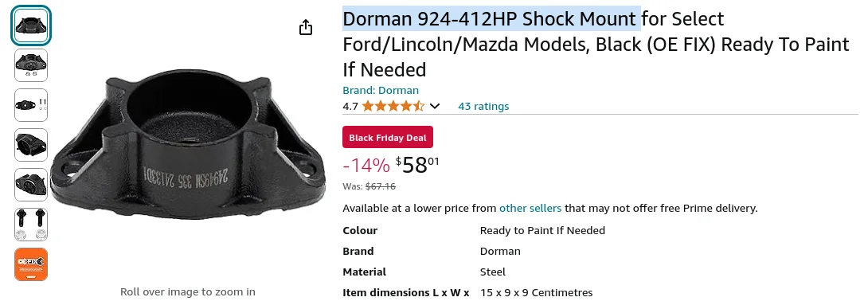Select the first highlighted shock mount thumbnail
This screenshot has height=305, width=868.
[x=31, y=25]
